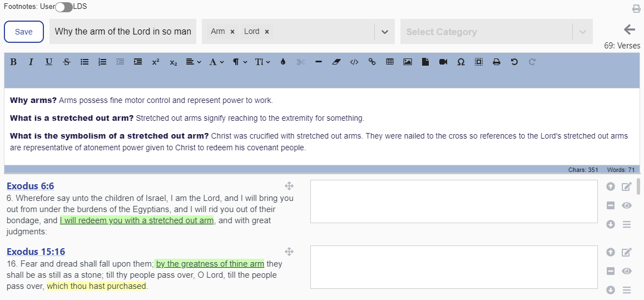Apply bold formatting in editor toolbar
644x300 pixels.
pos(13,62)
